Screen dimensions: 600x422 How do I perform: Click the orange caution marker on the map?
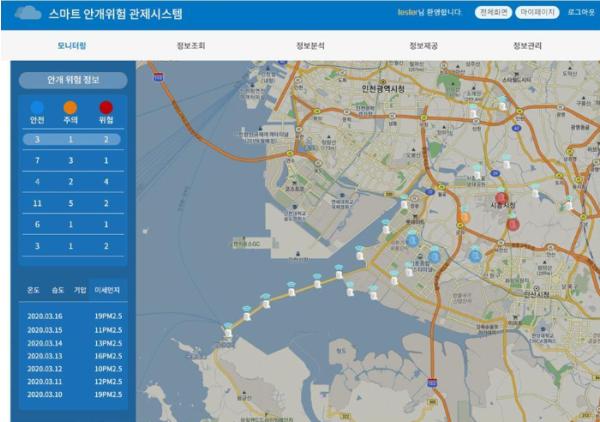click(464, 217)
